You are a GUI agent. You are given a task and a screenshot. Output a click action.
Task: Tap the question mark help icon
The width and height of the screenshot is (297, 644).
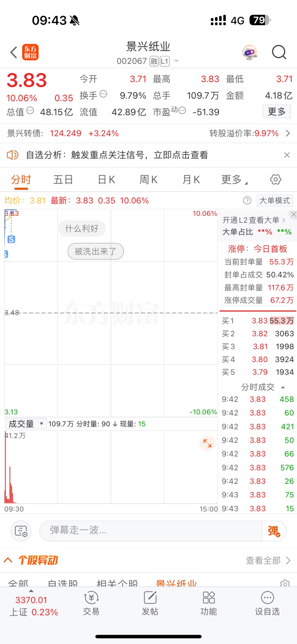pos(247,200)
